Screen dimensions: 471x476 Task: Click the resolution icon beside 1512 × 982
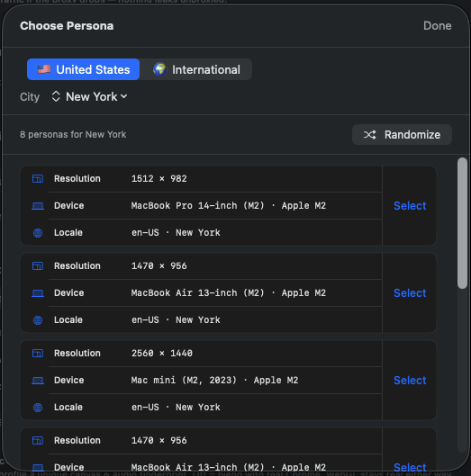click(38, 178)
